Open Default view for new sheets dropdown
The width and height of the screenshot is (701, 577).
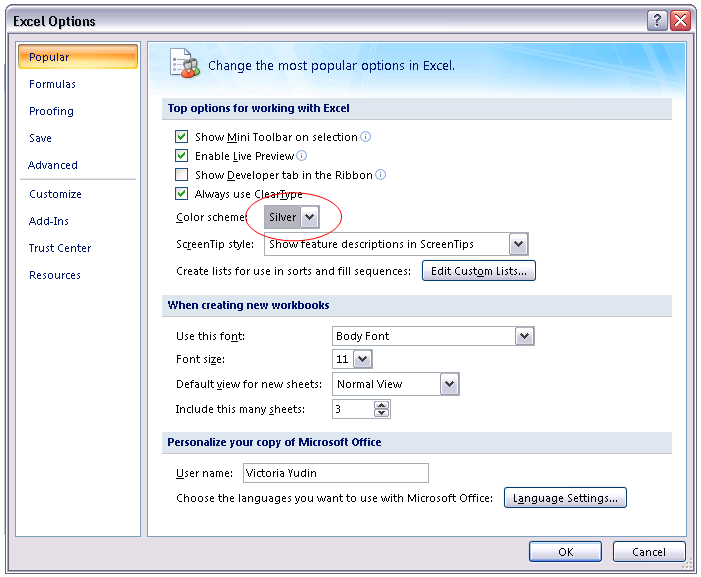coord(449,384)
